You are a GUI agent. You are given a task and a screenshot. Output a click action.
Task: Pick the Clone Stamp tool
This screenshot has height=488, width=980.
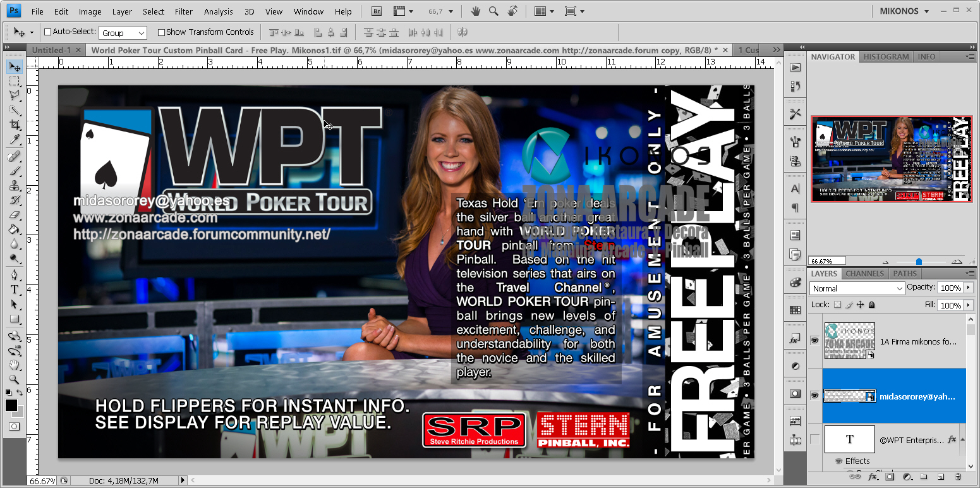[15, 186]
